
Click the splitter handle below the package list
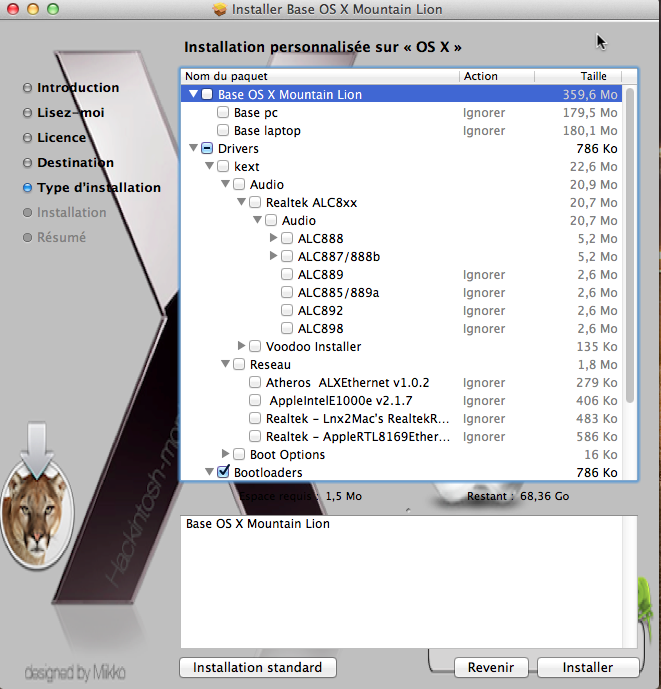pos(408,510)
